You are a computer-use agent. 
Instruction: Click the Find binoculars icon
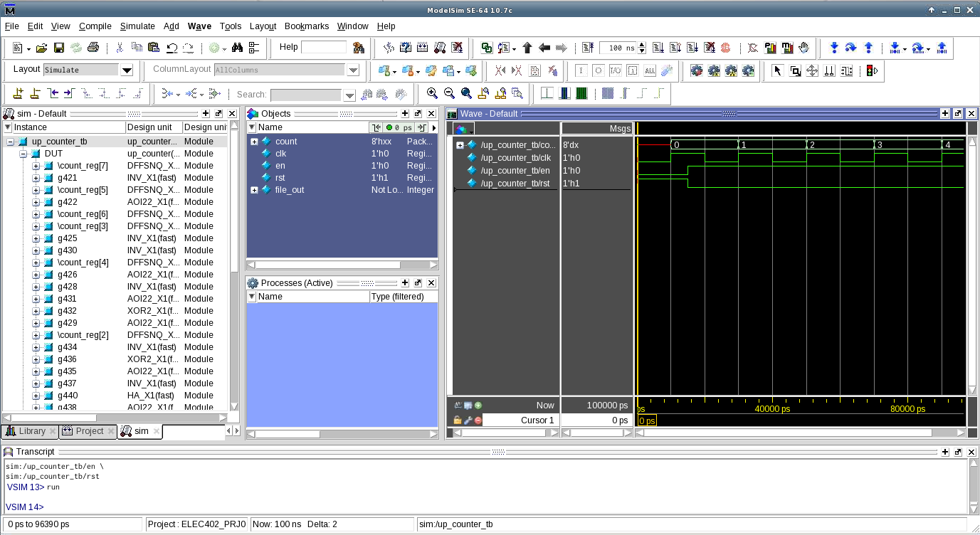pos(238,48)
